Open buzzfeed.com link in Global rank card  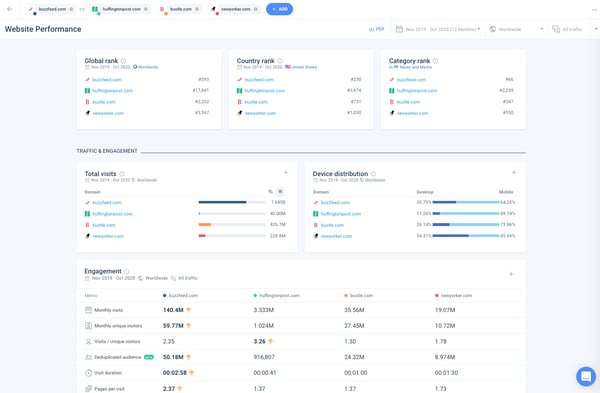[x=107, y=80]
